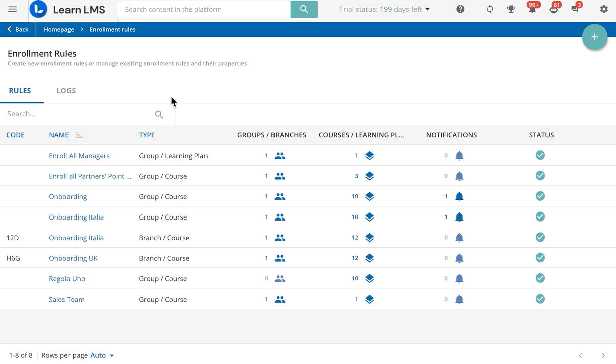Click the rules search magnifier icon
The height and width of the screenshot is (364, 616).
pos(159,114)
